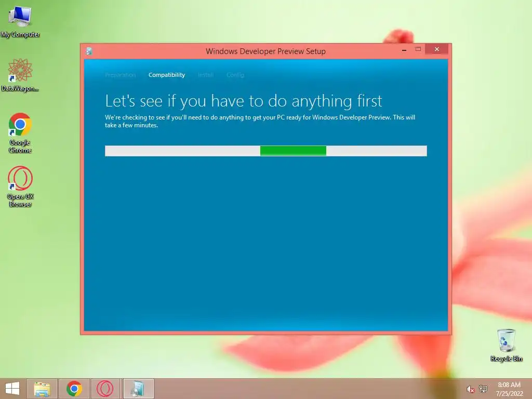This screenshot has height=399, width=532.
Task: Click the Windows Start button on the taskbar
Action: pos(12,389)
